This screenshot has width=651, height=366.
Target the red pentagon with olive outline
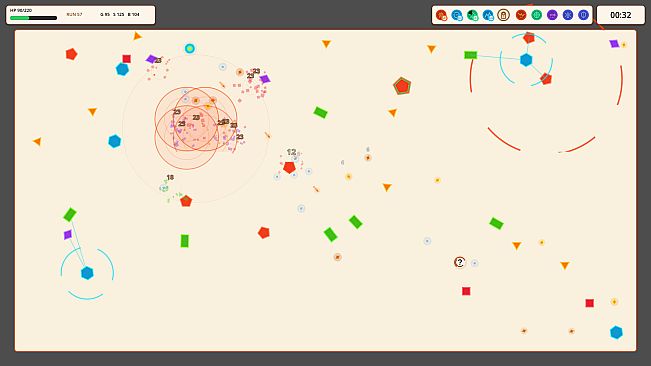click(402, 86)
